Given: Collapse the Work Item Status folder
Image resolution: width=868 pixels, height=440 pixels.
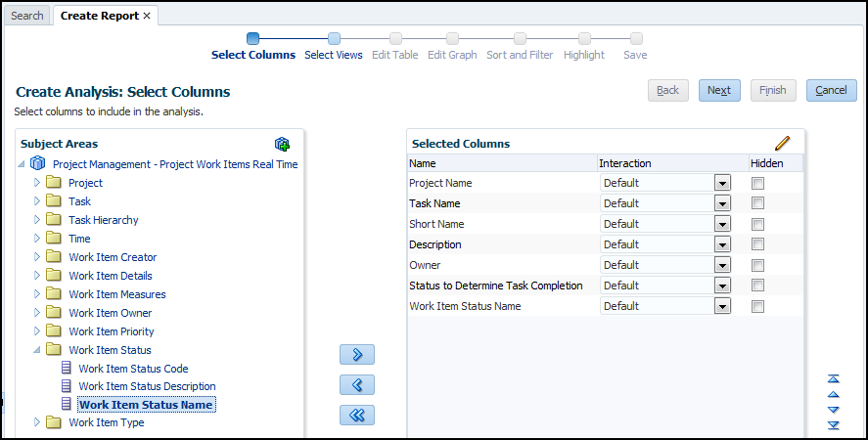Looking at the screenshot, I should tap(38, 350).
